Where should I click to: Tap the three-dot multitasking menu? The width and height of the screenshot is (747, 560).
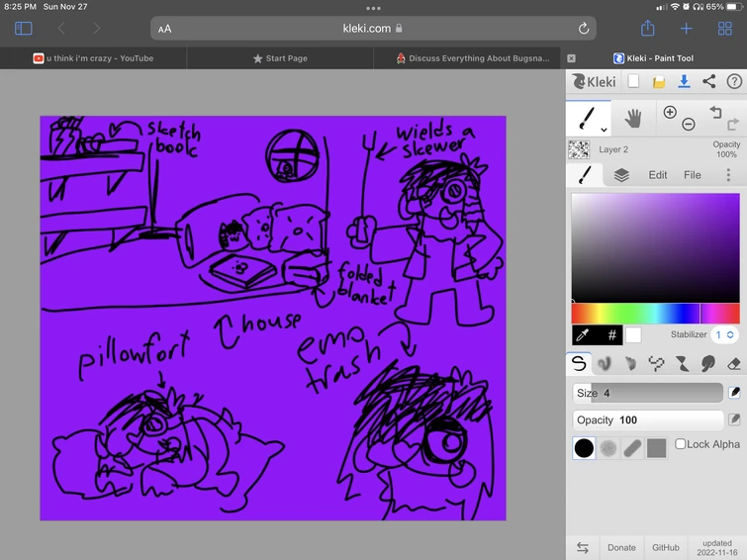tap(373, 8)
